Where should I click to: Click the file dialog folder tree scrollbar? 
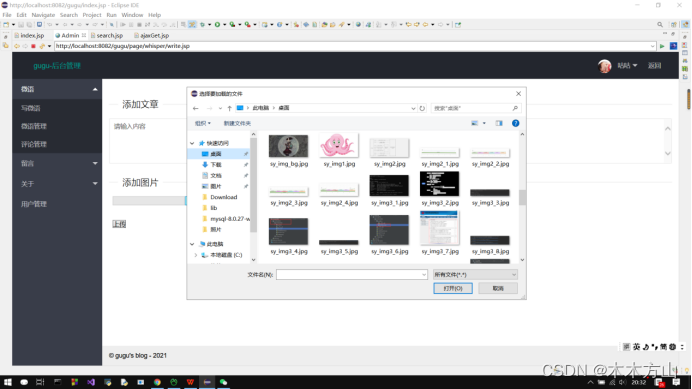(x=253, y=185)
